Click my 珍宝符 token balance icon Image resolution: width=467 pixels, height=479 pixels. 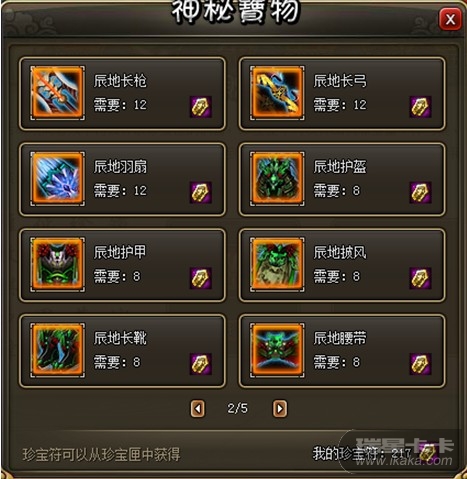tap(428, 453)
